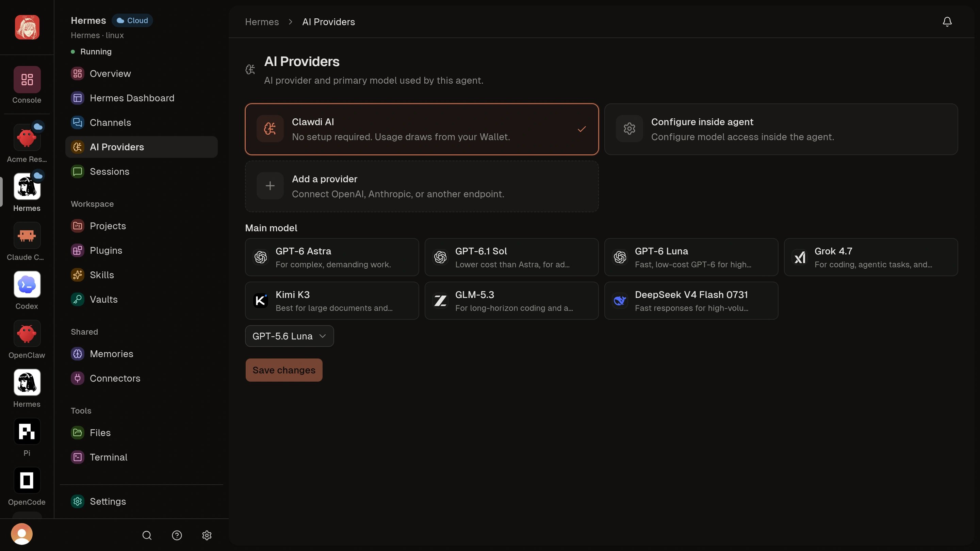Open Plugins under Workspace
Viewport: 980px width, 551px height.
point(141,250)
